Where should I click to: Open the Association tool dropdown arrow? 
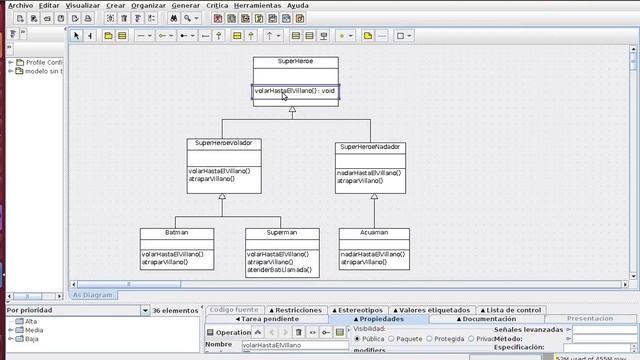pyautogui.click(x=149, y=36)
